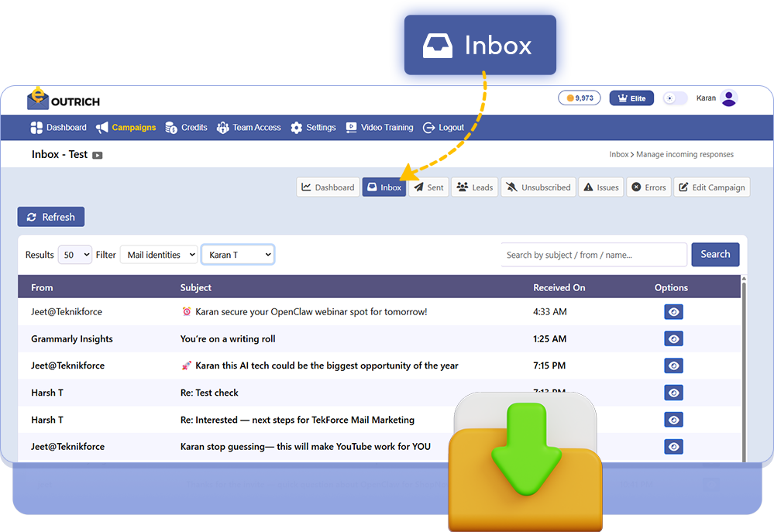The height and width of the screenshot is (532, 774).
Task: Click the blue Search button
Action: pos(715,254)
